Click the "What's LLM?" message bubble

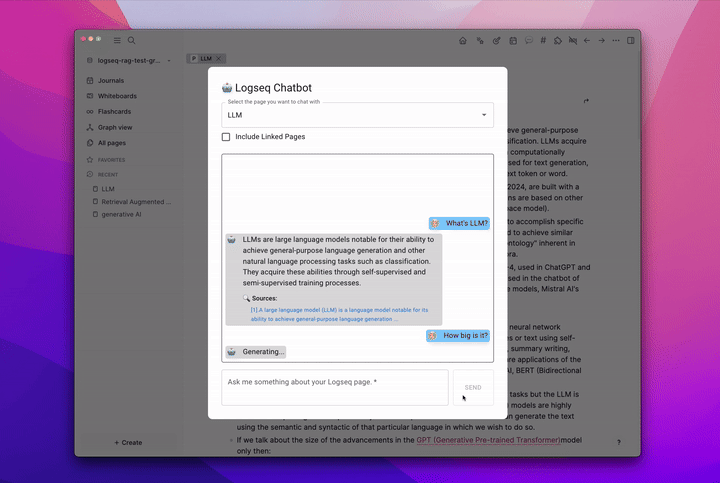click(x=459, y=223)
